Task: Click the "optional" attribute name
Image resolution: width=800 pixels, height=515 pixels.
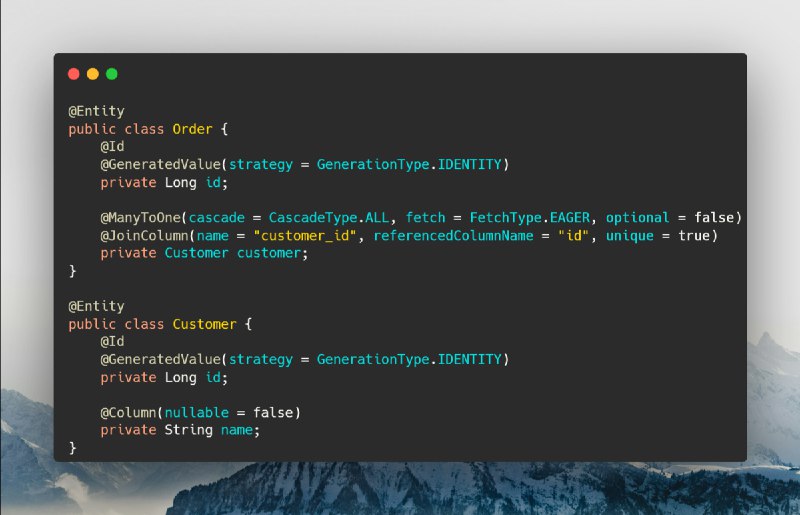Action: [637, 218]
